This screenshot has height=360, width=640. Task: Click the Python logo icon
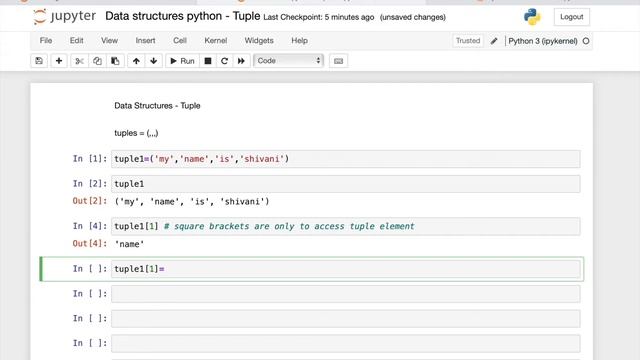coord(532,17)
